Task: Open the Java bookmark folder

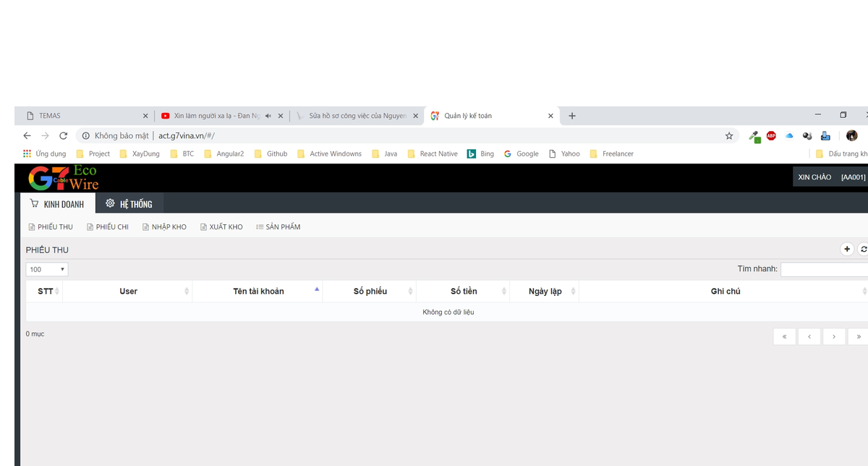Action: [384, 153]
